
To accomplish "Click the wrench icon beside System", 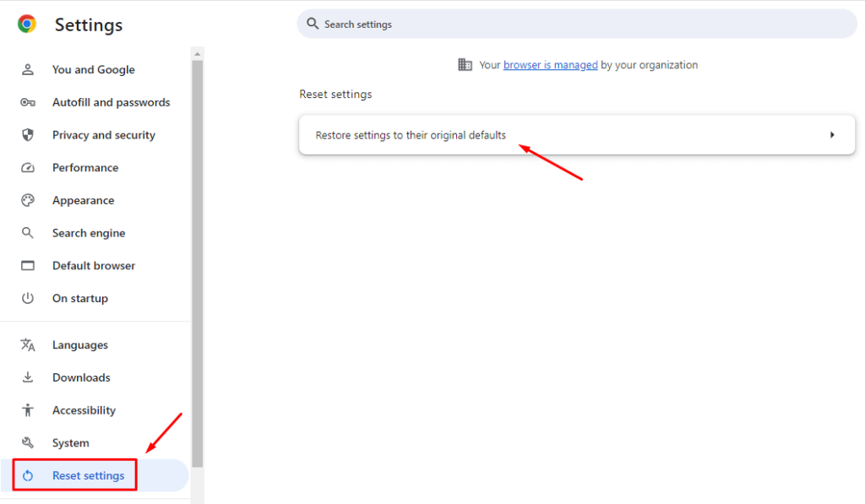I will tap(28, 442).
